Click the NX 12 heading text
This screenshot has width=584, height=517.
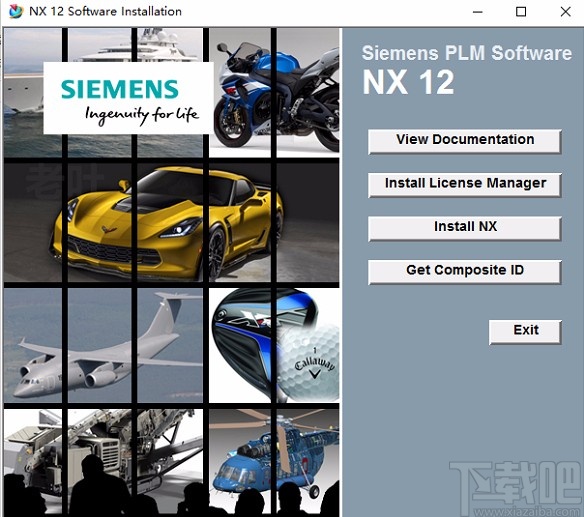pos(408,82)
